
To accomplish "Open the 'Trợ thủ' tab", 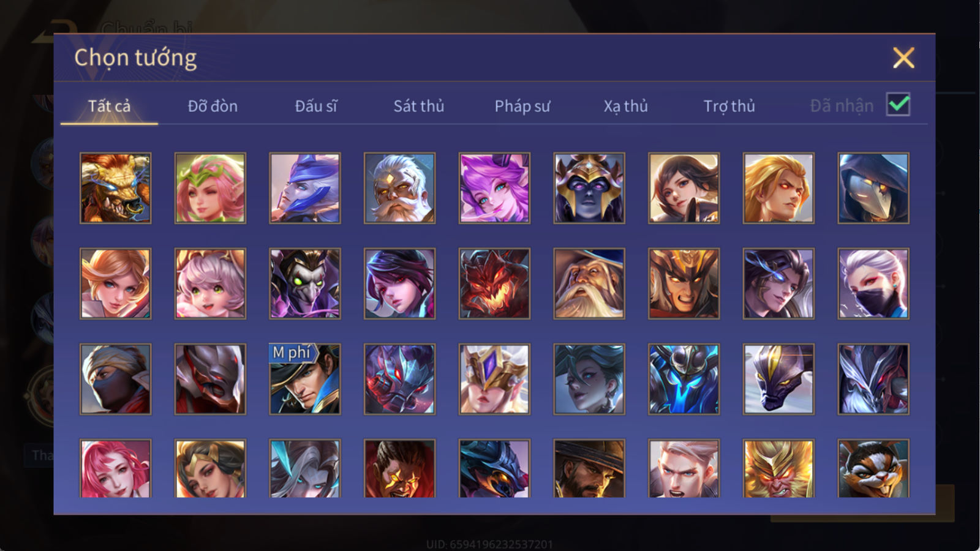I will tap(729, 106).
